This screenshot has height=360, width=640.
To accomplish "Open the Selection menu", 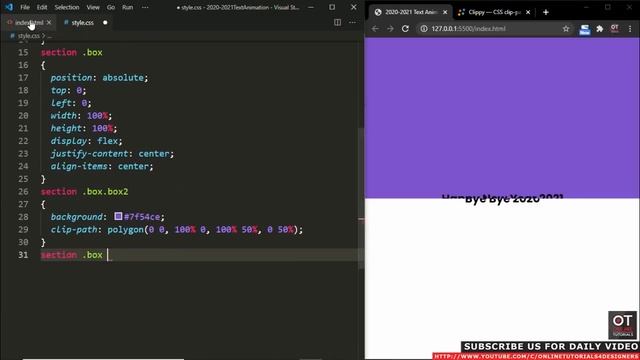I will click(67, 7).
